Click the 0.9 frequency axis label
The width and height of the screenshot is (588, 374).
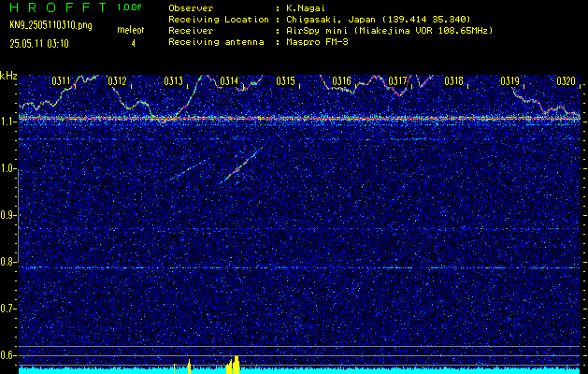tap(7, 215)
